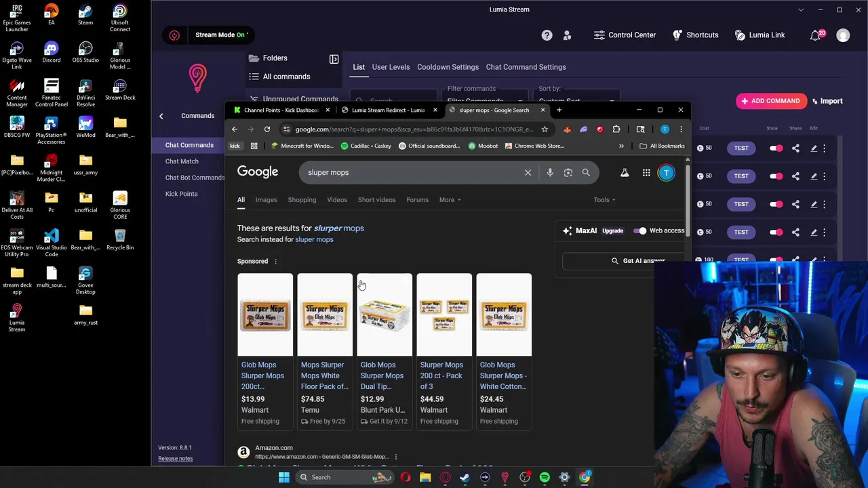868x488 pixels.
Task: Open Steam from the taskbar
Action: tap(465, 477)
